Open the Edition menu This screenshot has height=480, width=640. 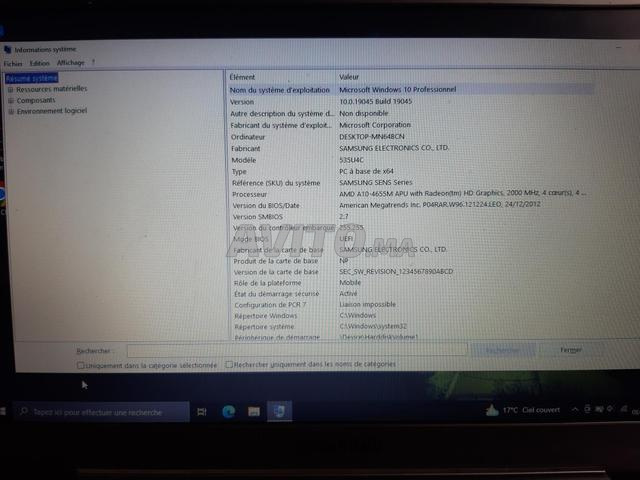coord(39,63)
